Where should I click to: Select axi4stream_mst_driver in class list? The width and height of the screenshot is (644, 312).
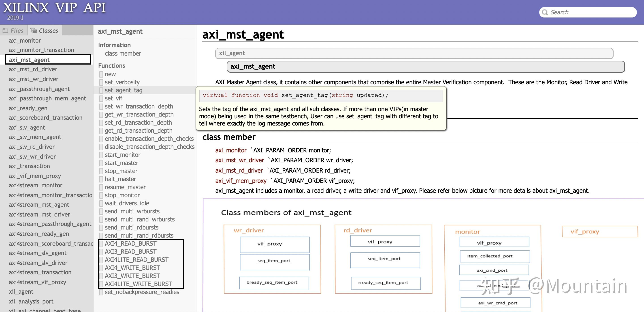[39, 214]
